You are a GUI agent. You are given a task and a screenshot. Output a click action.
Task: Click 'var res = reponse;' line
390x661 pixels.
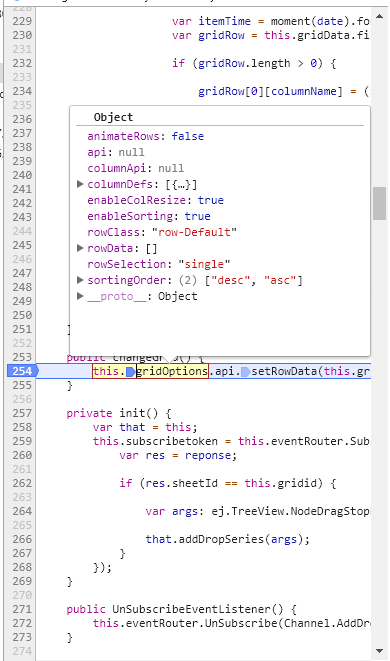pos(178,455)
